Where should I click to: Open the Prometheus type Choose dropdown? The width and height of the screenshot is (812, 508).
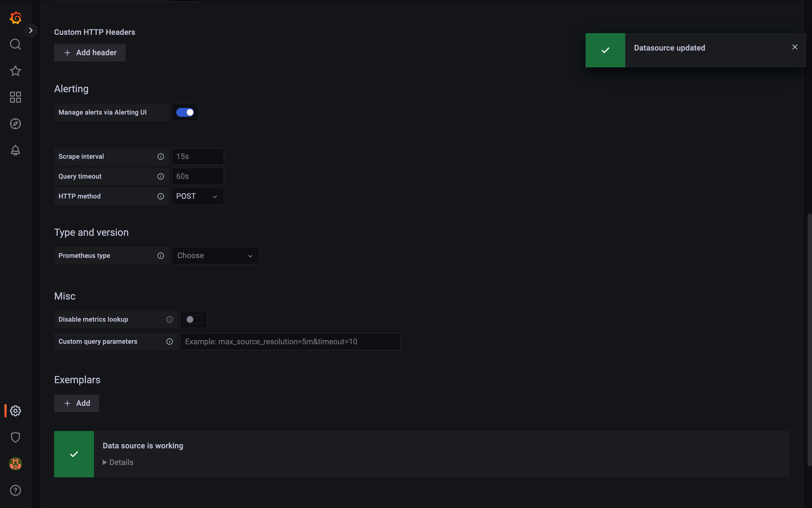[x=215, y=256]
